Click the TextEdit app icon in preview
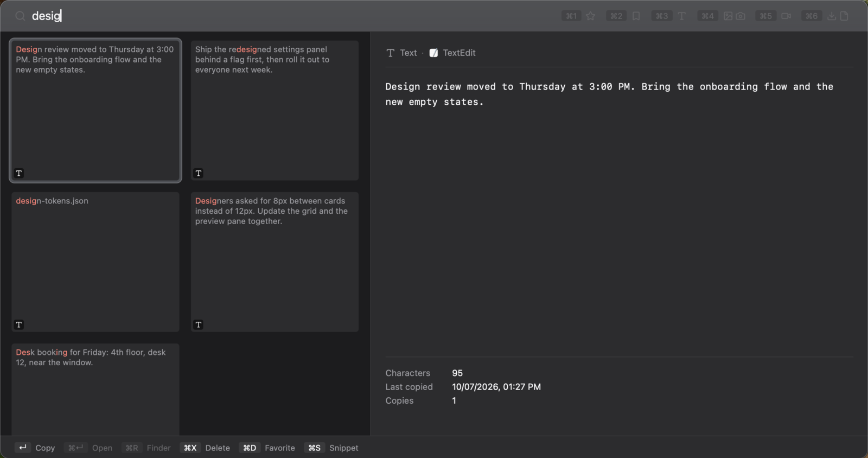The height and width of the screenshot is (458, 868). click(433, 53)
